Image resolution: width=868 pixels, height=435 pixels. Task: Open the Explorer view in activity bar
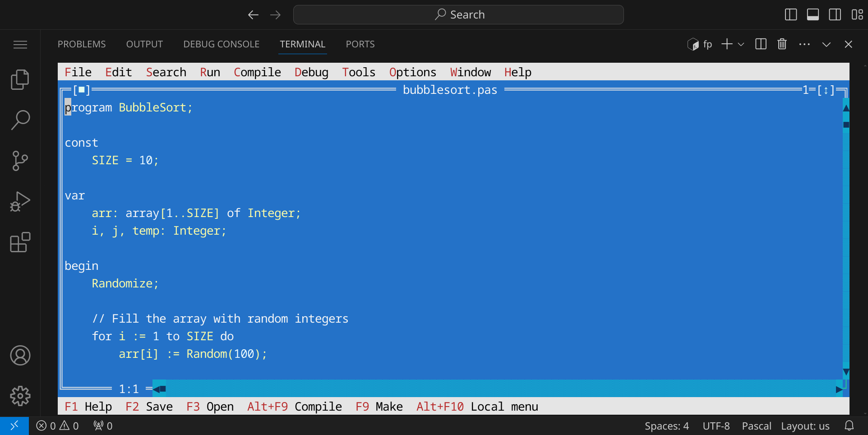pos(20,80)
